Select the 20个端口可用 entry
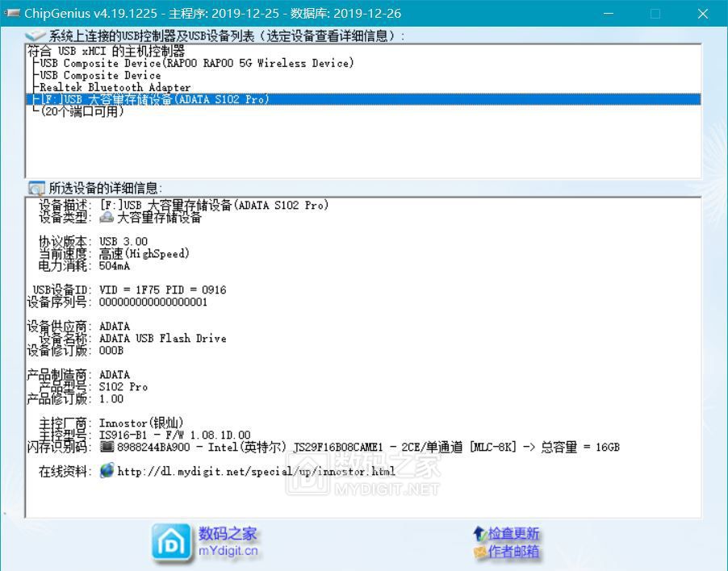The height and width of the screenshot is (571, 728). pyautogui.click(x=82, y=111)
